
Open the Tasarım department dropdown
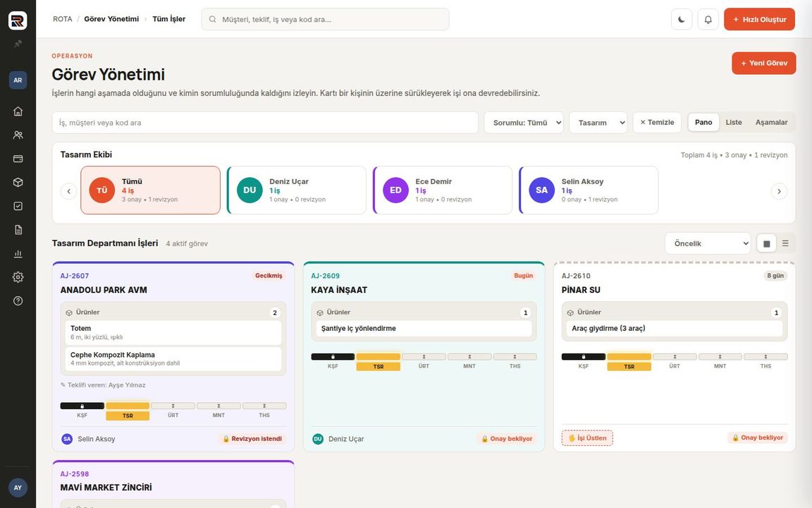(x=598, y=123)
